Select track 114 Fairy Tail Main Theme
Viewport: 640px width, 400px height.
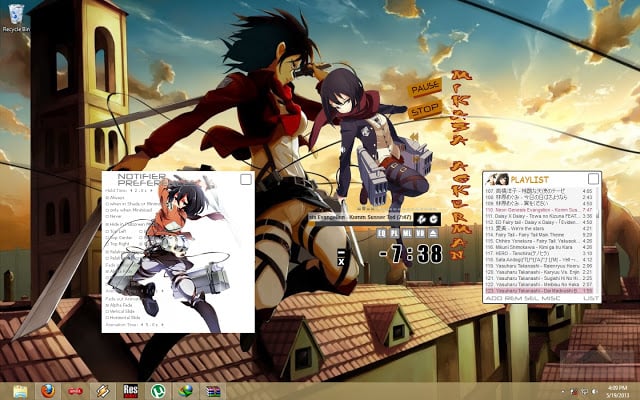click(539, 235)
